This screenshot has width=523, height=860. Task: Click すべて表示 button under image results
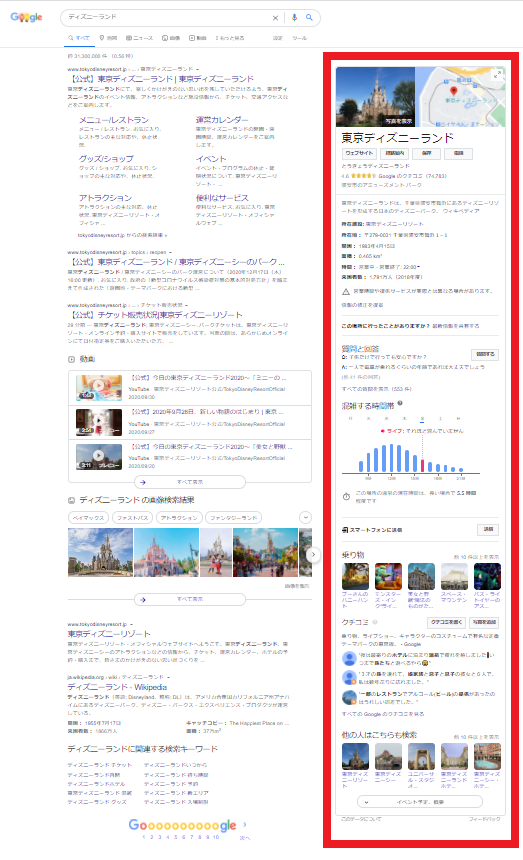click(x=190, y=599)
